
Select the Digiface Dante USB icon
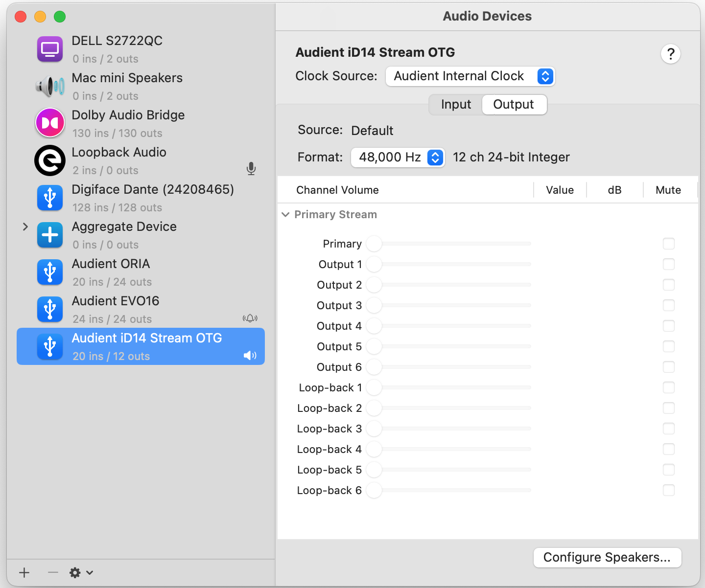point(50,198)
